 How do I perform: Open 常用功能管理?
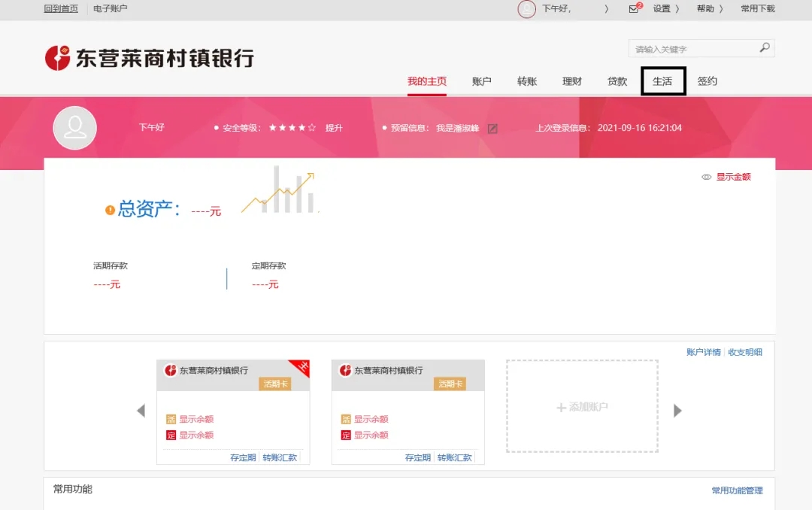point(737,491)
